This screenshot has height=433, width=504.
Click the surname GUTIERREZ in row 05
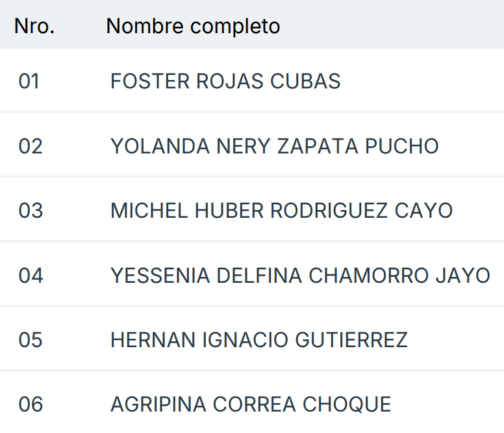click(x=351, y=340)
